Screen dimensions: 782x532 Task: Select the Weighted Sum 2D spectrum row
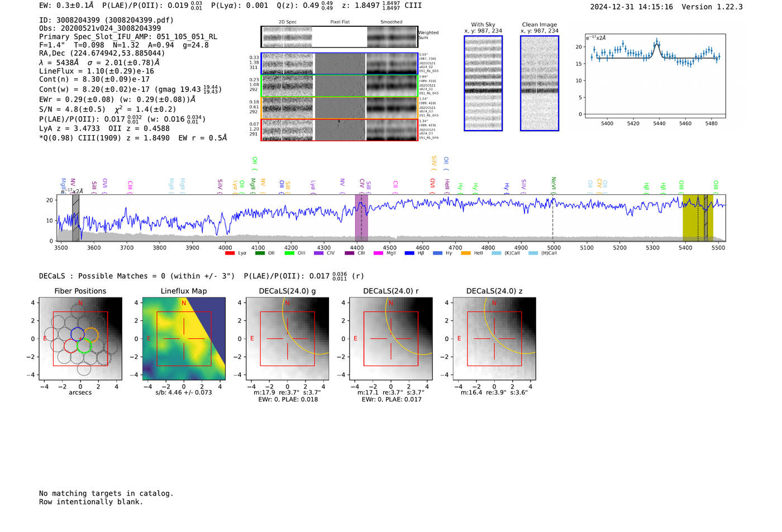(x=339, y=37)
